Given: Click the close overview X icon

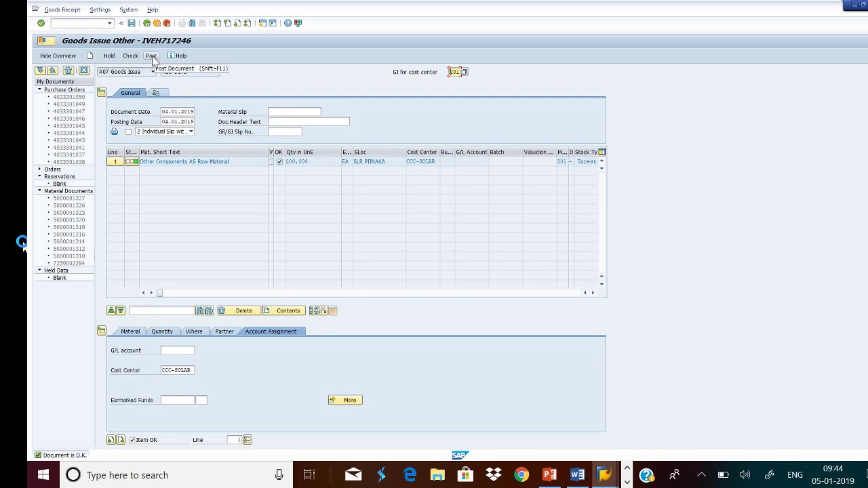Looking at the screenshot, I should coord(84,70).
